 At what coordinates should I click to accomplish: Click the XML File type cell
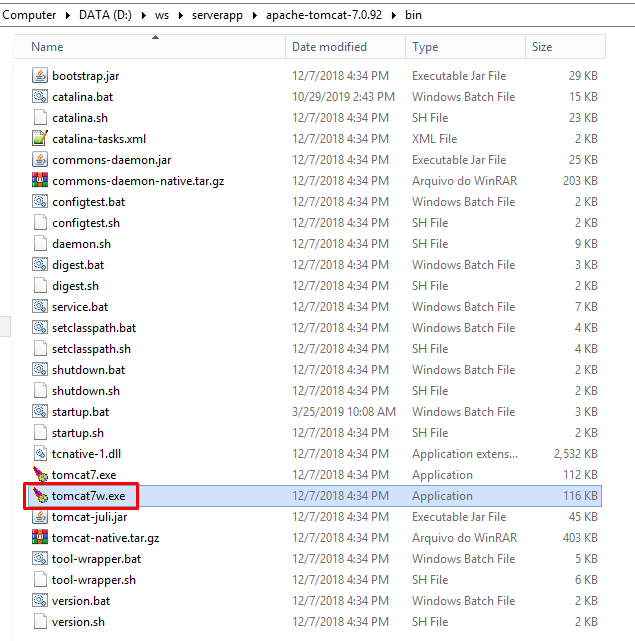pos(434,139)
